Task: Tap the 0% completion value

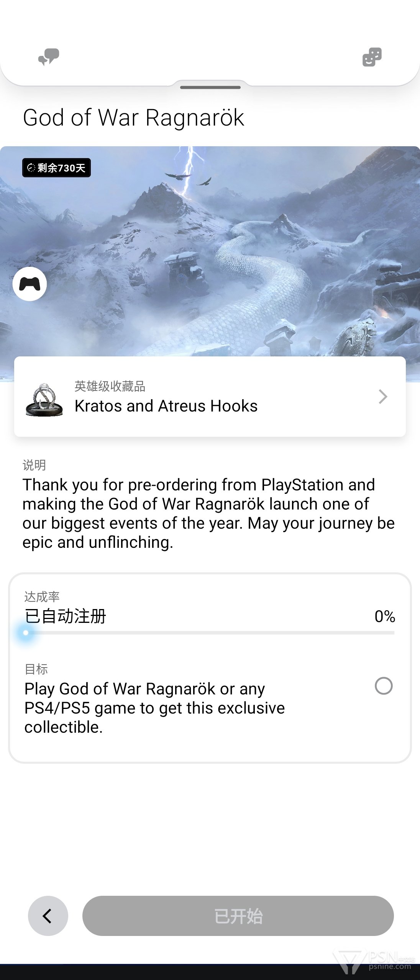Action: coord(385,616)
